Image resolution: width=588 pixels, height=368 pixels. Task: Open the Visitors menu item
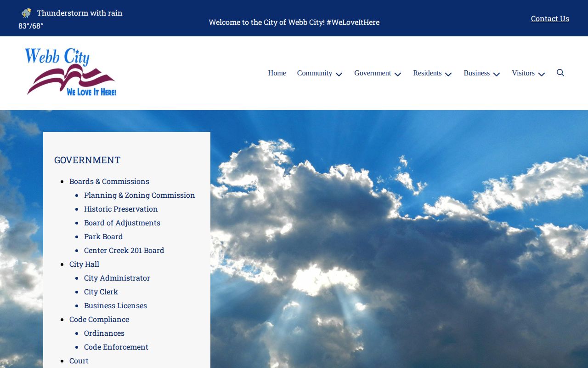523,73
